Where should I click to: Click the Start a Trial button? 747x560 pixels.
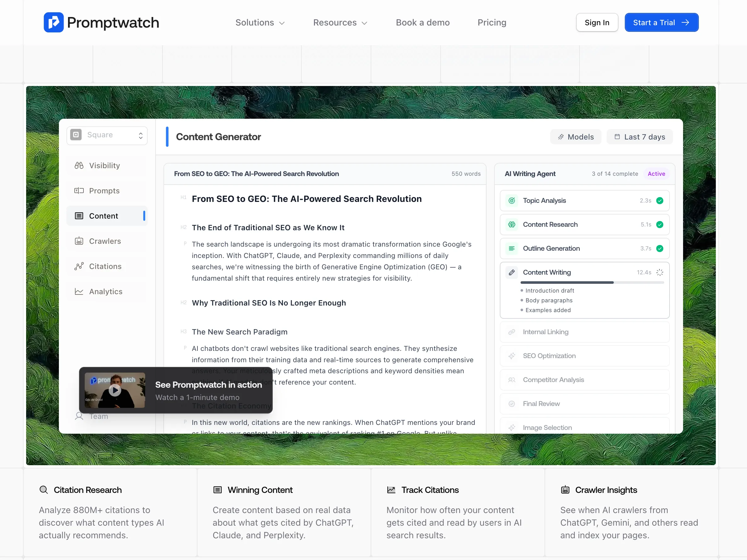click(x=661, y=23)
